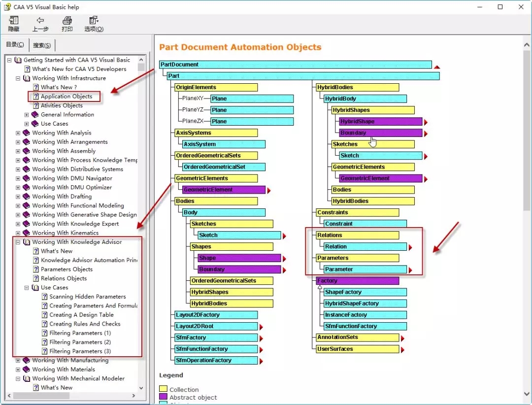The height and width of the screenshot is (405, 532).
Task: Click the page icon beside Relations Objects
Action: pos(36,278)
